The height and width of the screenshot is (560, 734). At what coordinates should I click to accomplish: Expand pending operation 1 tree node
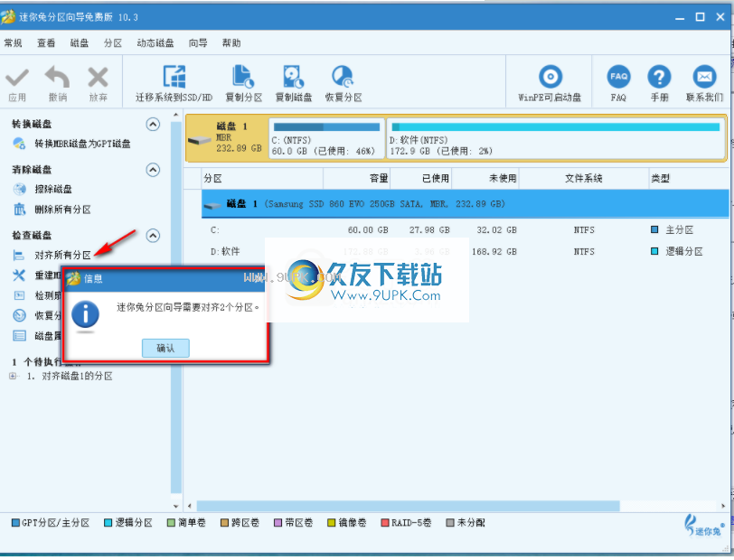pyautogui.click(x=13, y=376)
